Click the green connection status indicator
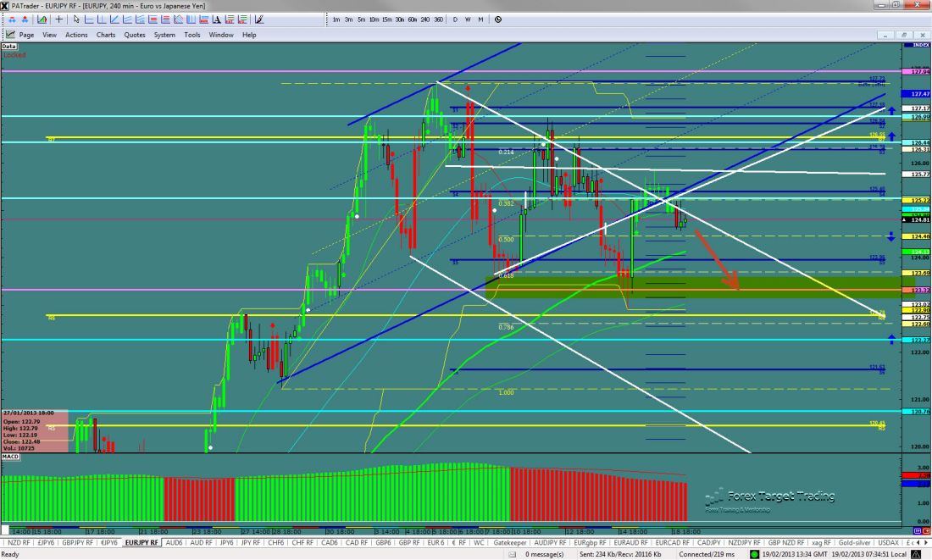 point(756,554)
